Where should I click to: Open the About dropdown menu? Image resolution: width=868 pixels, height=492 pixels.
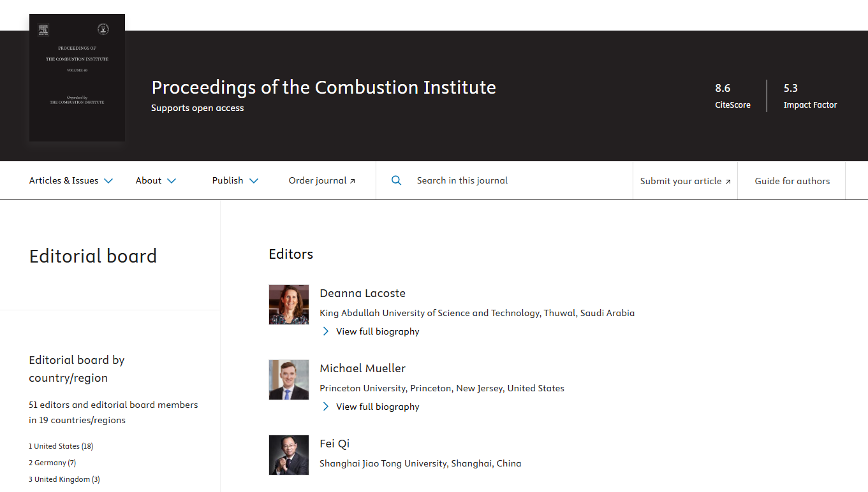(x=156, y=180)
